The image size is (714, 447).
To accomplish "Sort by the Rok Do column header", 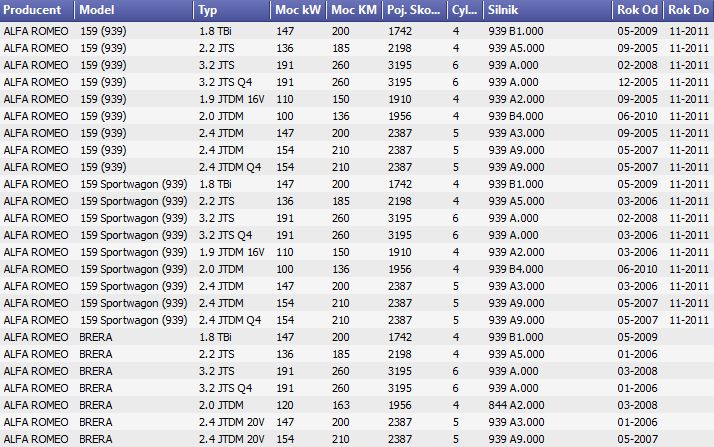I will (689, 10).
